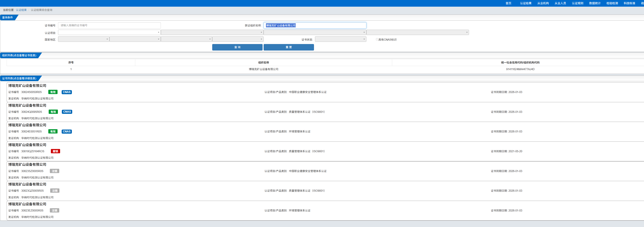The height and width of the screenshot is (227, 644).
Task: Click the CNAS badge on certificate 30824S0050R0S
Action: 67,92
